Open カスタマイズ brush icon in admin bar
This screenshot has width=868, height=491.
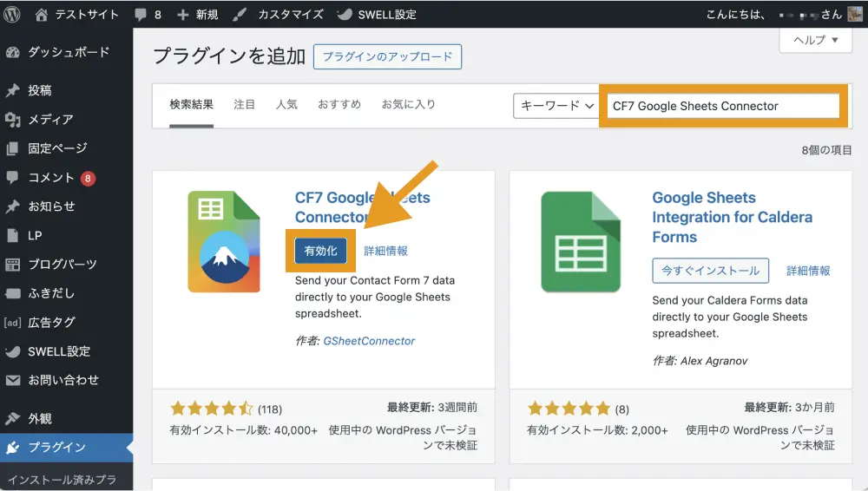click(x=240, y=15)
